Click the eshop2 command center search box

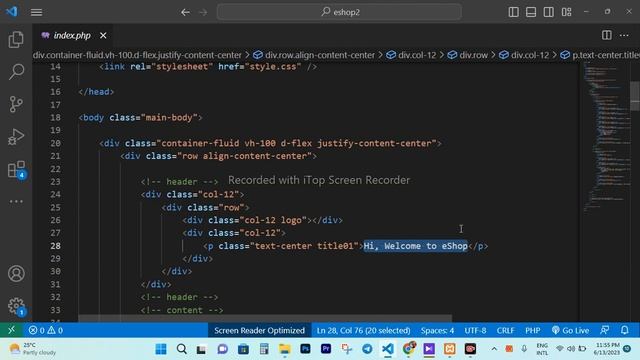(339, 12)
